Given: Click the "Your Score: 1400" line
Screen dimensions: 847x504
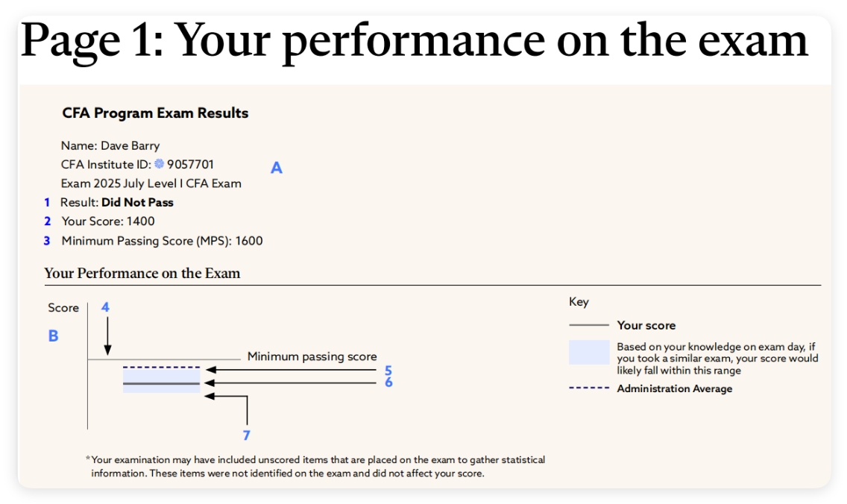Looking at the screenshot, I should click(x=108, y=221).
